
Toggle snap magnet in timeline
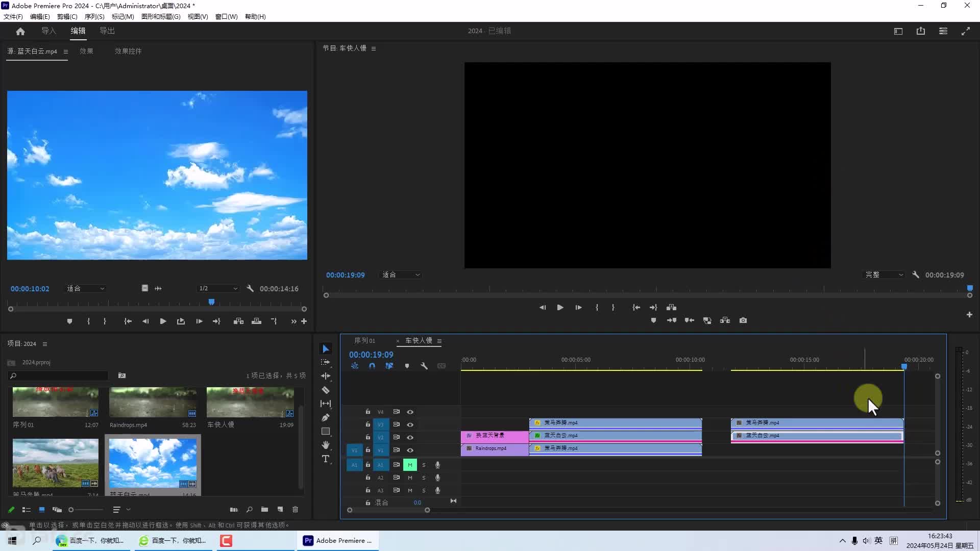pyautogui.click(x=372, y=366)
